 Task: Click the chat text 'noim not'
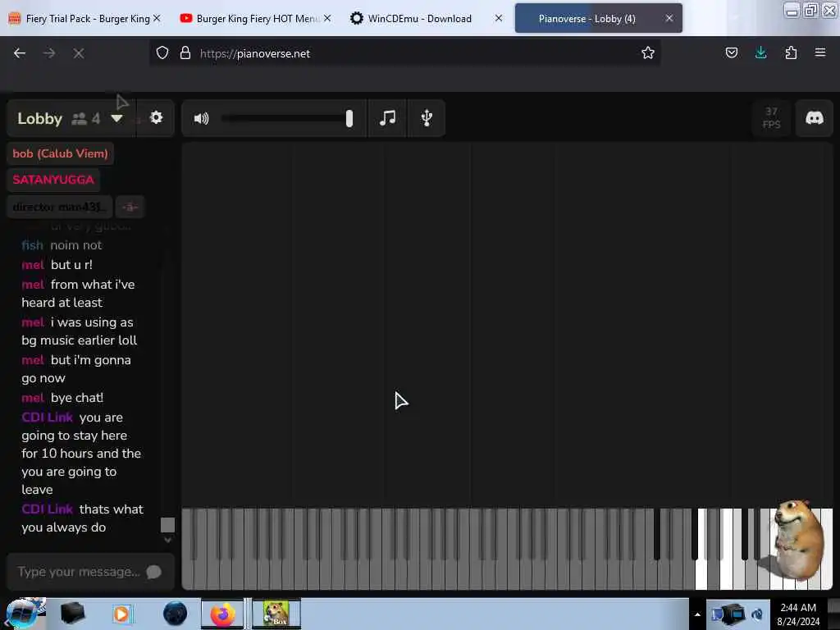[x=76, y=245]
